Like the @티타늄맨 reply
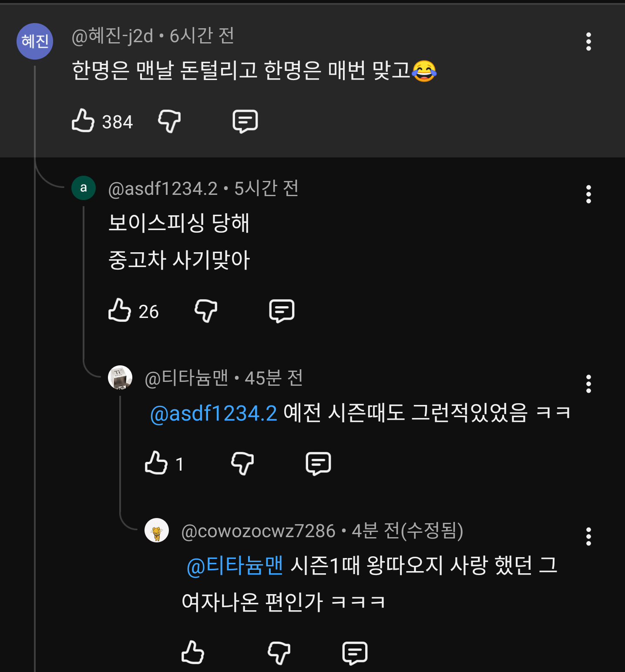The width and height of the screenshot is (625, 672). coord(156,463)
